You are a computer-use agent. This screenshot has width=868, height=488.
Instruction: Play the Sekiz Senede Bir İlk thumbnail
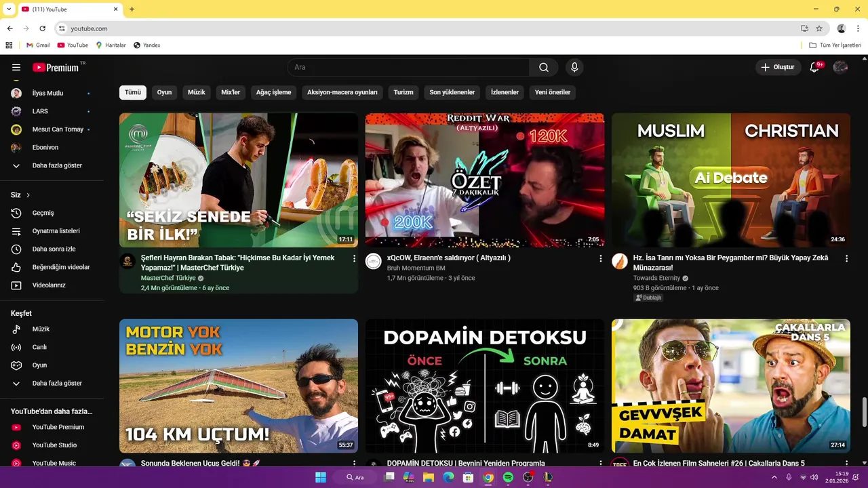[x=239, y=180]
